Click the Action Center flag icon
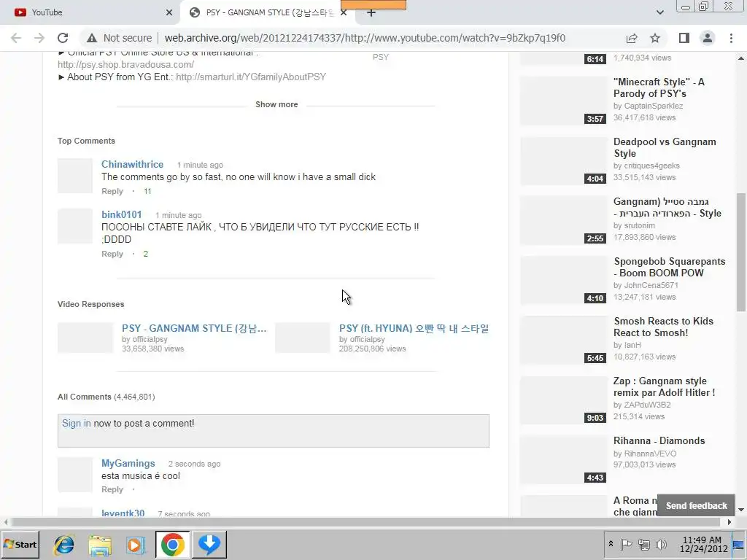This screenshot has width=747, height=560. point(626,544)
